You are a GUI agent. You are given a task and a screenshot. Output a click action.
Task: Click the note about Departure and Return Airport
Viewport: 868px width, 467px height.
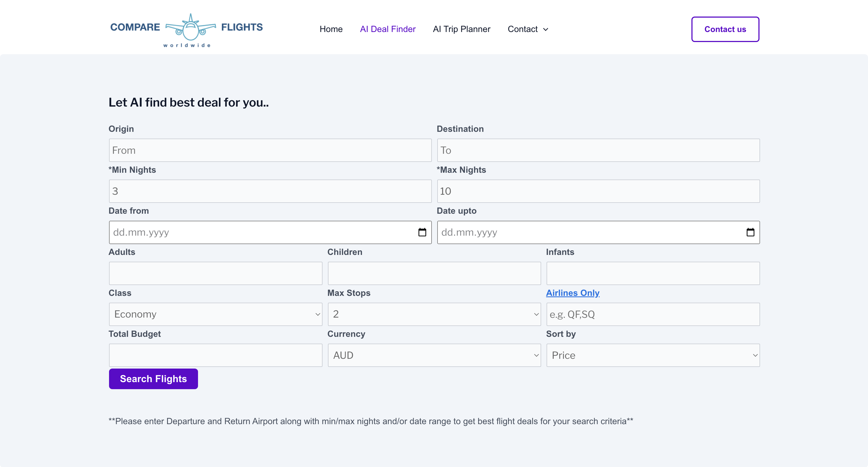(371, 421)
